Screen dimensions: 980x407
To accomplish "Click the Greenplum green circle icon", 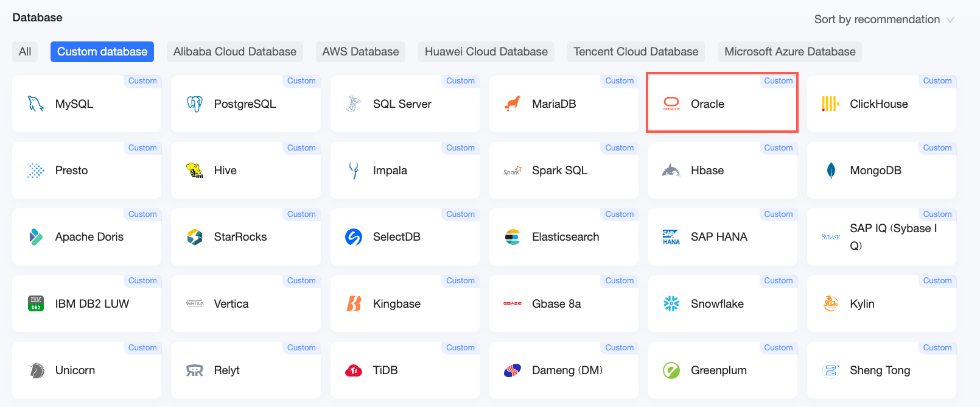I will pyautogui.click(x=671, y=370).
